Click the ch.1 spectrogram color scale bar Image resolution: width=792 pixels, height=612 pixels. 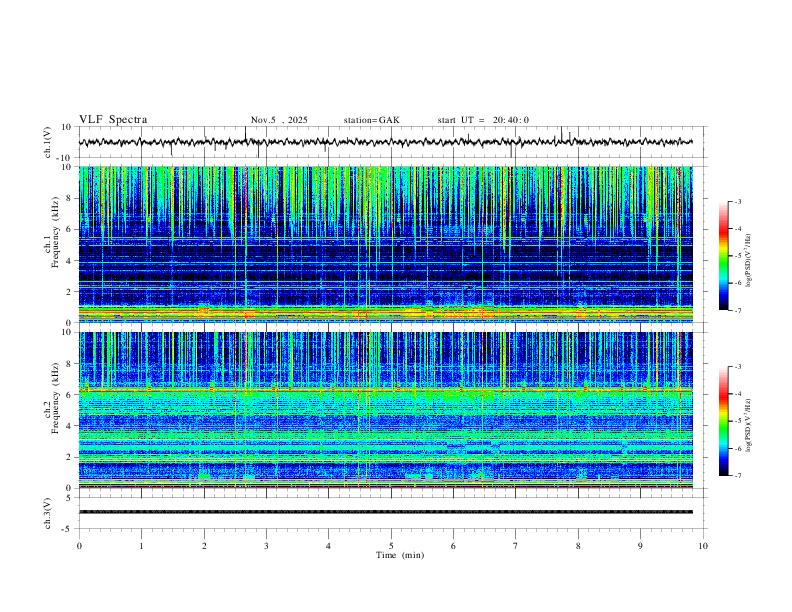[x=723, y=256]
